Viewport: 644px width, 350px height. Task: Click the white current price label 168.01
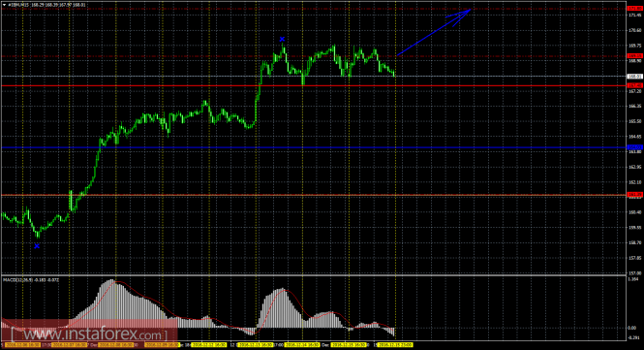pos(634,77)
